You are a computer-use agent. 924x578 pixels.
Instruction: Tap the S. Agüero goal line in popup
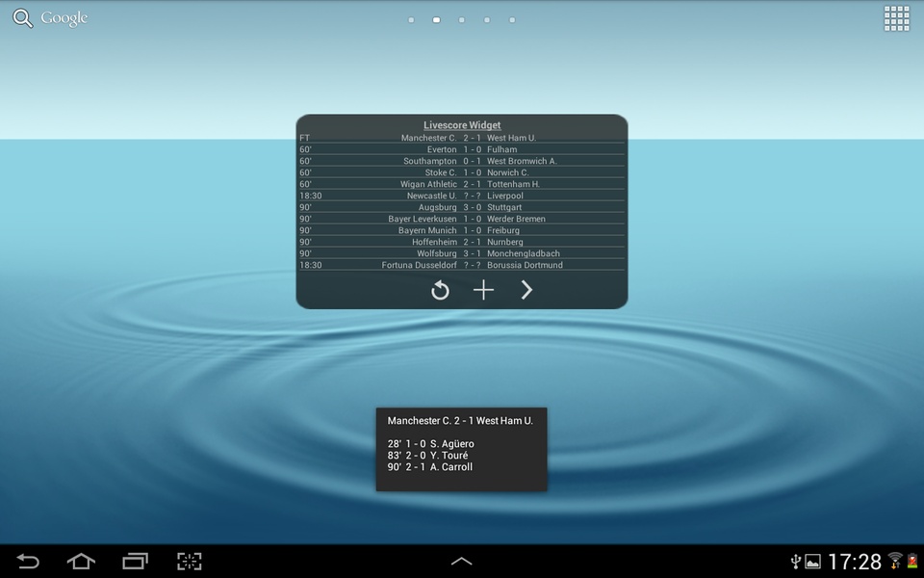pyautogui.click(x=431, y=443)
